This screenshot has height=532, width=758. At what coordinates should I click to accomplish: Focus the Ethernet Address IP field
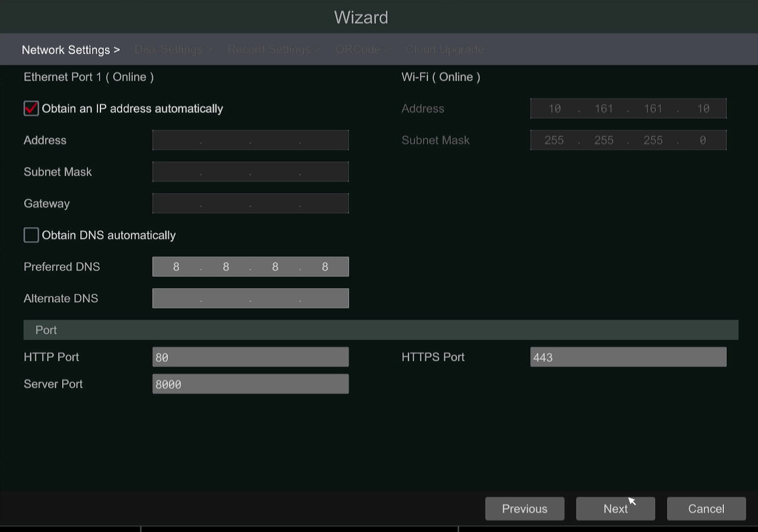251,140
